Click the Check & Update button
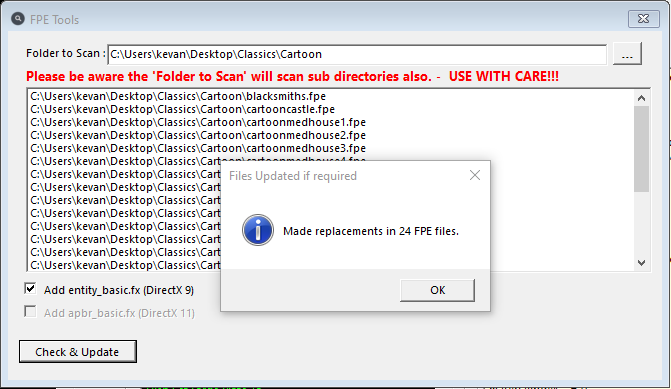 coord(77,352)
